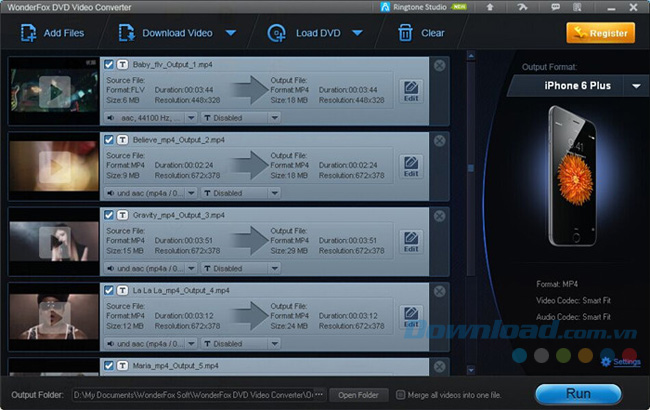
Task: Edit the Baby_flv_Output_1 video
Action: click(411, 91)
